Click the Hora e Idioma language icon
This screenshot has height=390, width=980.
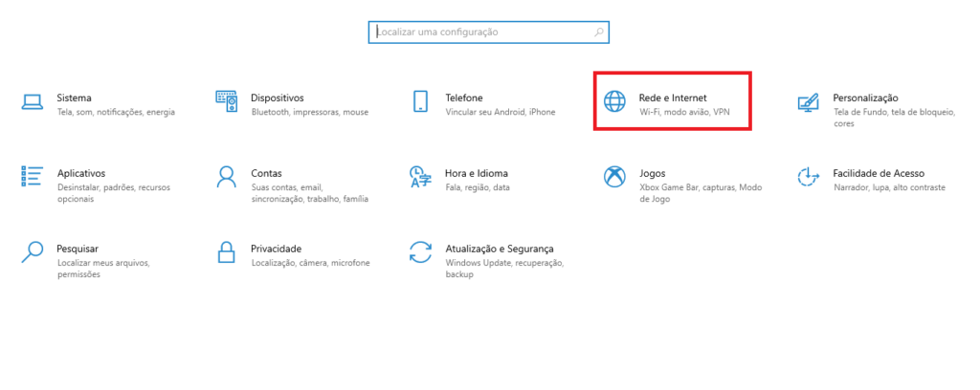pyautogui.click(x=420, y=177)
